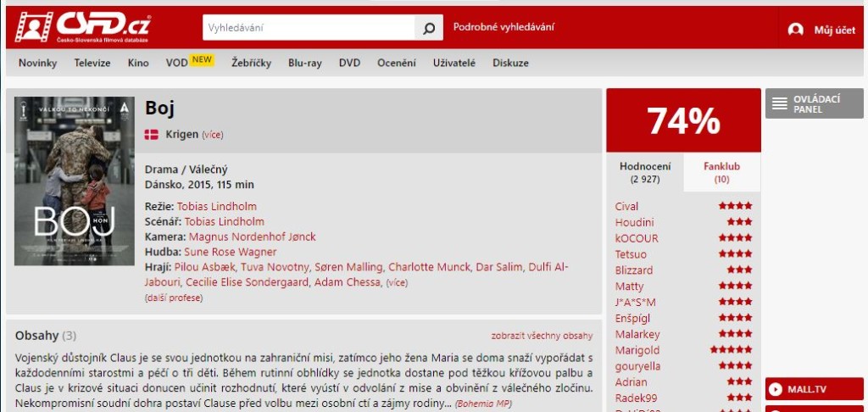Click zobrazit všechny obsahy link

[542, 336]
